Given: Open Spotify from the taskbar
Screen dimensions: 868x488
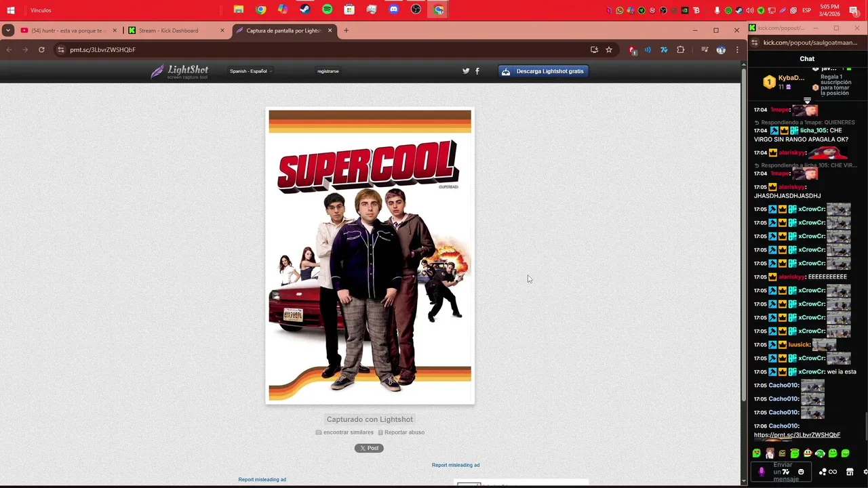Looking at the screenshot, I should 328,9.
